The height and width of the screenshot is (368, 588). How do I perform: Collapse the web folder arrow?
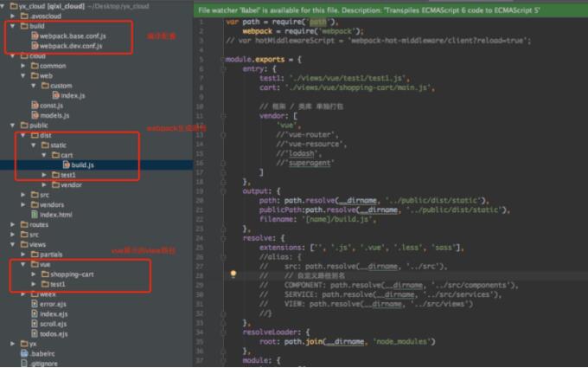click(x=23, y=75)
